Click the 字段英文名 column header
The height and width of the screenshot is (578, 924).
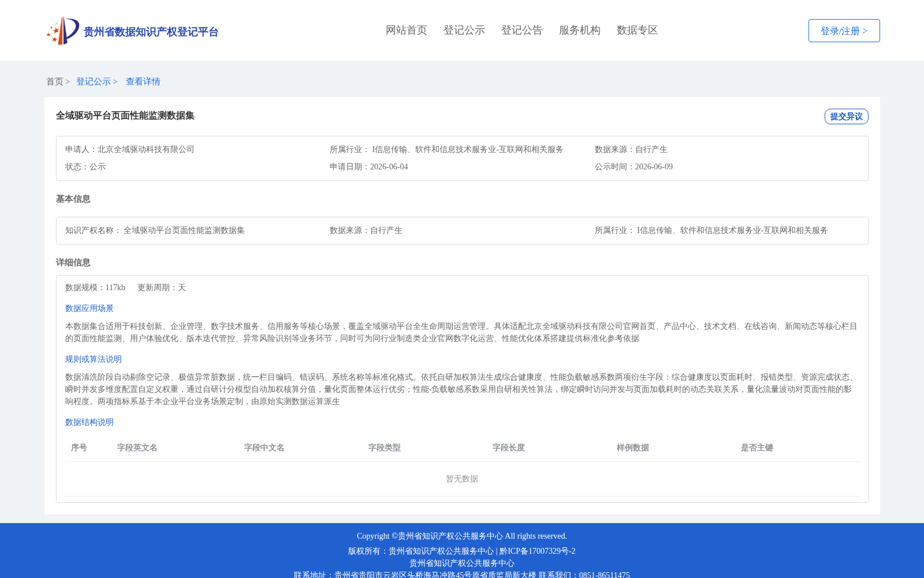(x=137, y=447)
